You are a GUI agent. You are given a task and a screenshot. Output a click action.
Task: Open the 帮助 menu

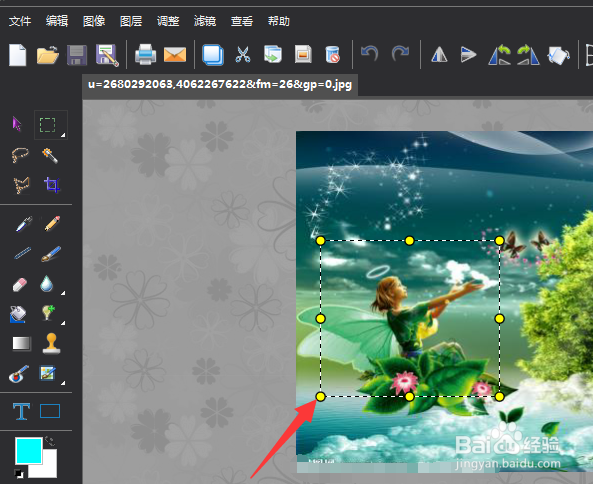pyautogui.click(x=279, y=21)
